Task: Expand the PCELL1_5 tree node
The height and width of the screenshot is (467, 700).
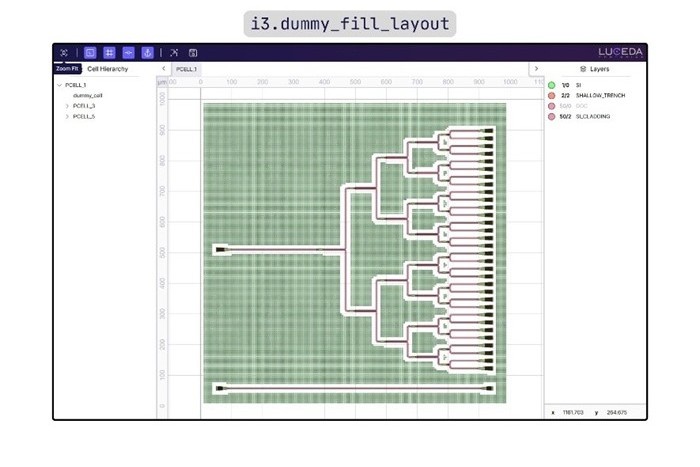Action: click(x=67, y=116)
